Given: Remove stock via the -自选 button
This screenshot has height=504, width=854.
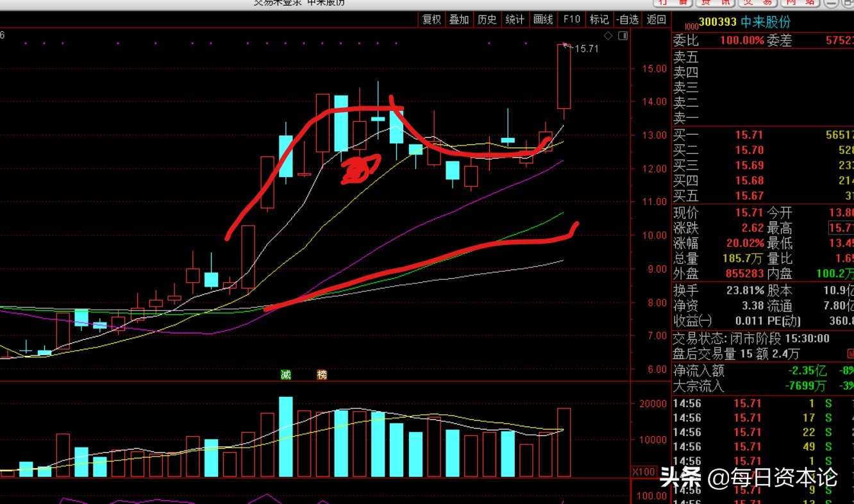Looking at the screenshot, I should (x=628, y=19).
